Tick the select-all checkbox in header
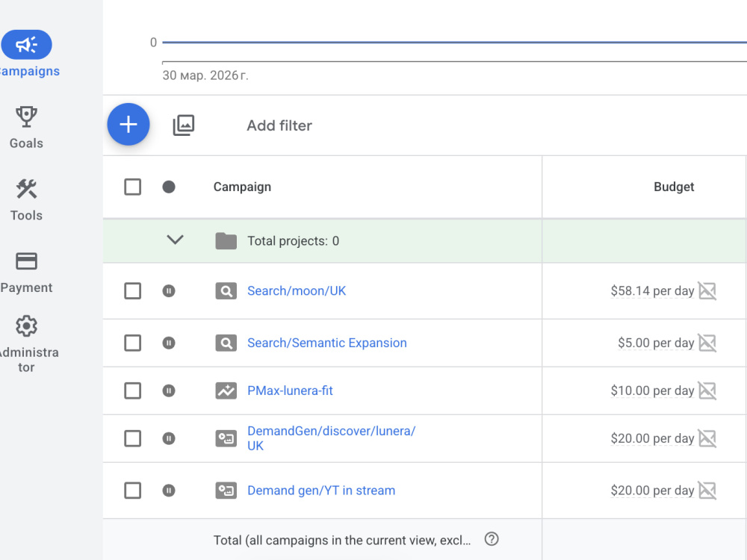The image size is (747, 560). point(132,187)
